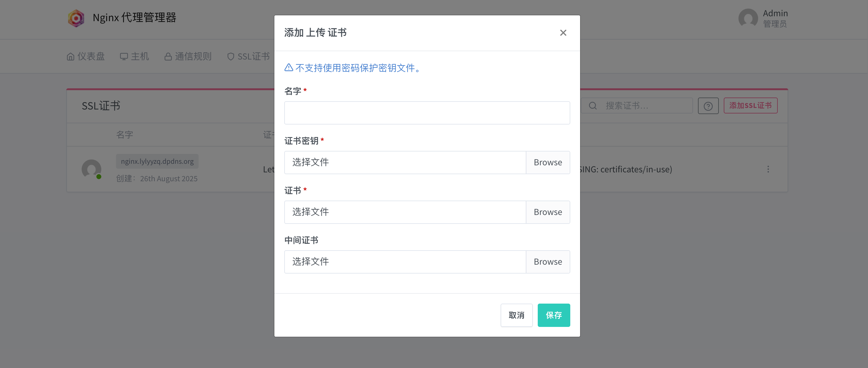Browse for the 中间证书 intermediate file
The image size is (868, 368).
547,262
